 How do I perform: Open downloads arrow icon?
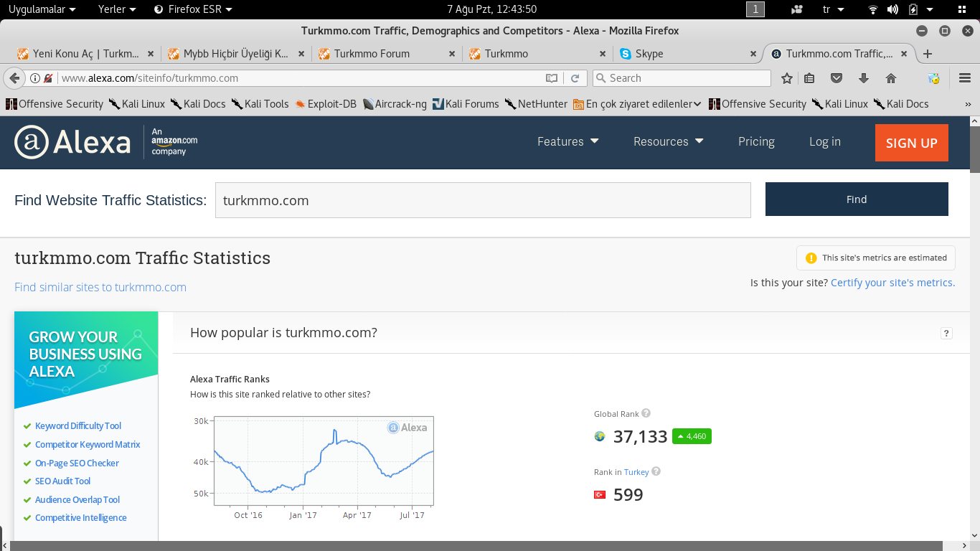pos(864,78)
